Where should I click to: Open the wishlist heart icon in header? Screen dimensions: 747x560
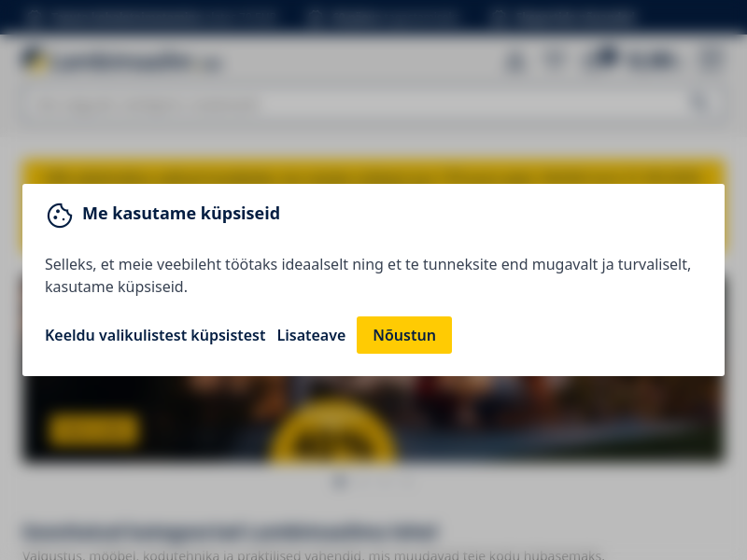[554, 60]
